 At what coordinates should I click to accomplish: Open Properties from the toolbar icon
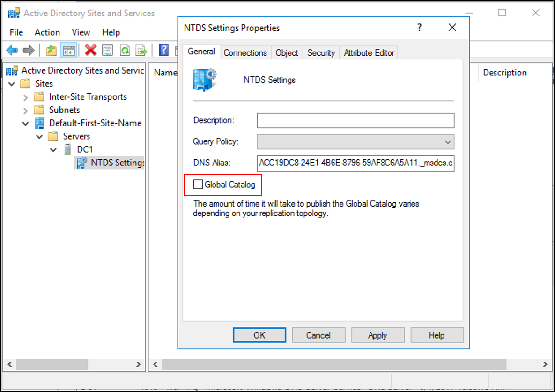point(107,50)
